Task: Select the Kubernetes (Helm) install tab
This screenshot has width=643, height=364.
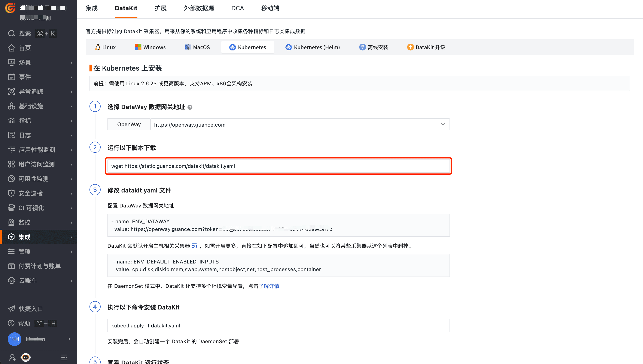Action: (x=312, y=47)
